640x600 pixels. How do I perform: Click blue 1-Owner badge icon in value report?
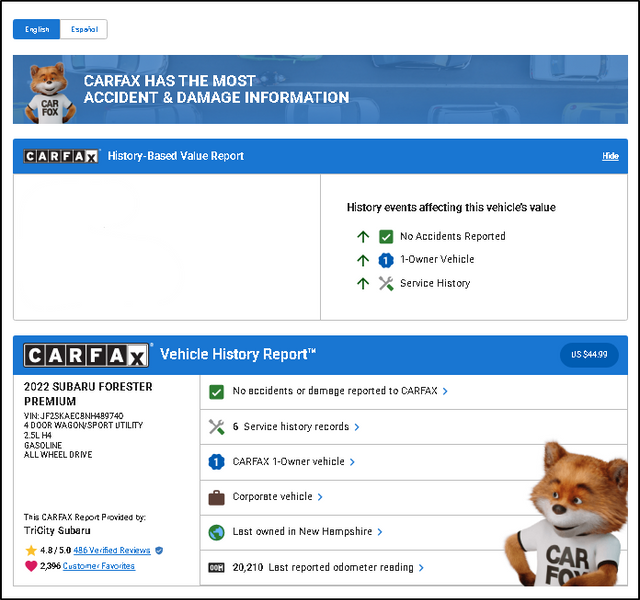coord(386,260)
